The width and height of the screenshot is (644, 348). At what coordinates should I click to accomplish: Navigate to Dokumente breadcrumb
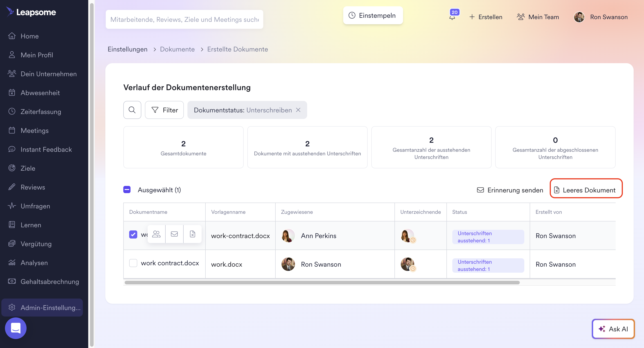click(177, 49)
